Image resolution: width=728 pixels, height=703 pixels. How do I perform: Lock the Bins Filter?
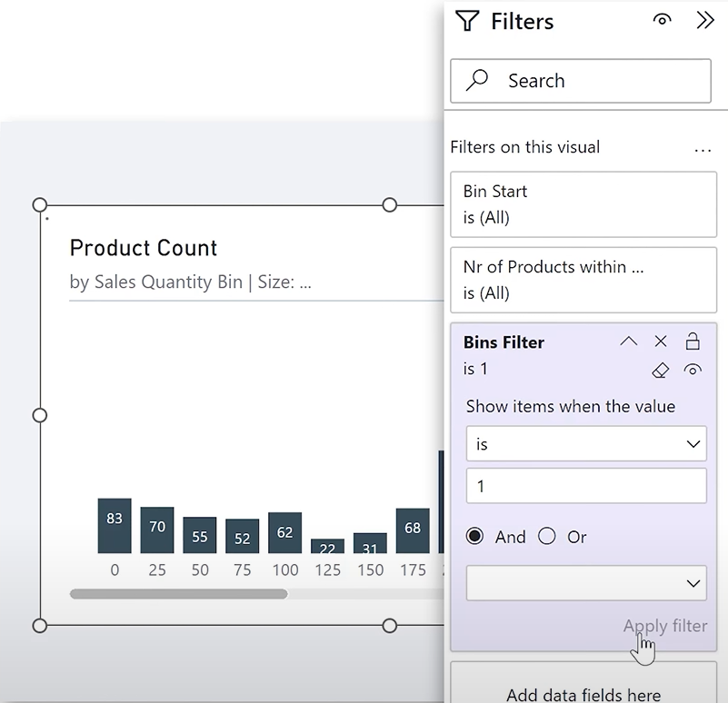coord(693,342)
